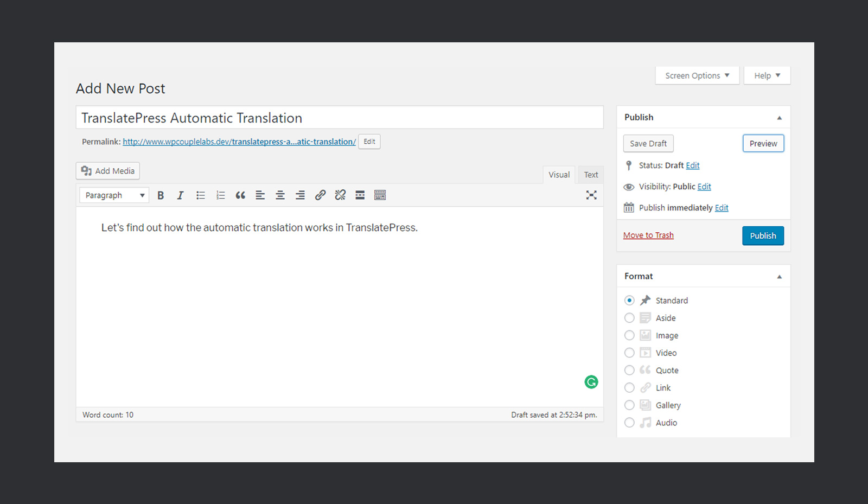868x504 pixels.
Task: Click the Link format icon
Action: (x=645, y=387)
